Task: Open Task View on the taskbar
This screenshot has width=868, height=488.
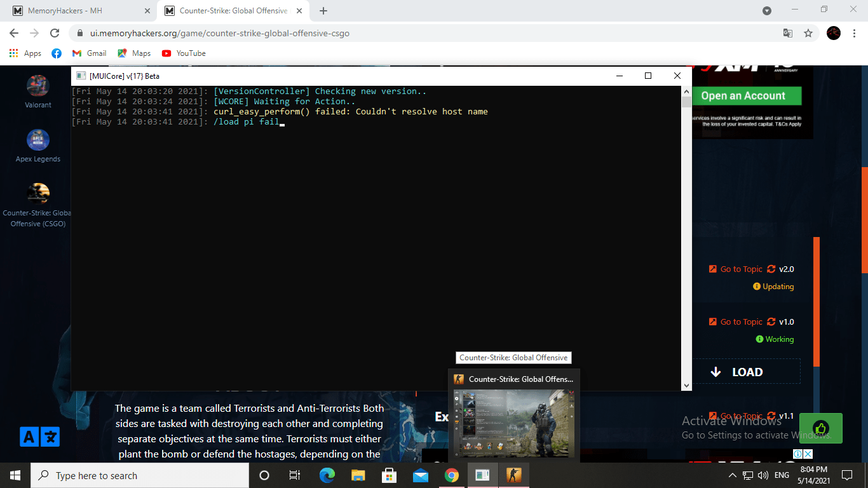Action: (x=295, y=475)
